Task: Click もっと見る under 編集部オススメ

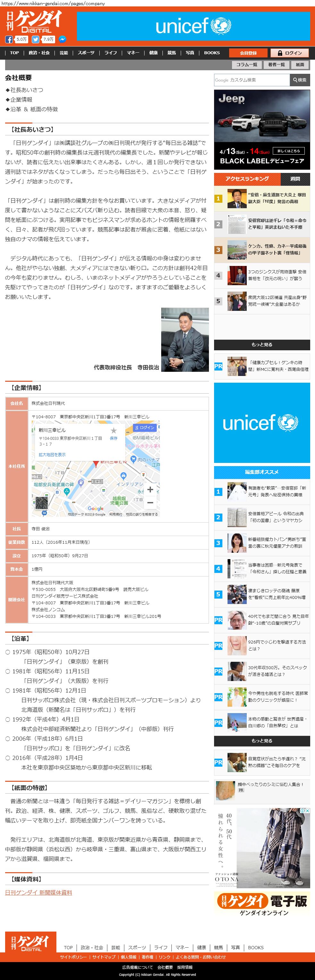Action: tap(262, 741)
